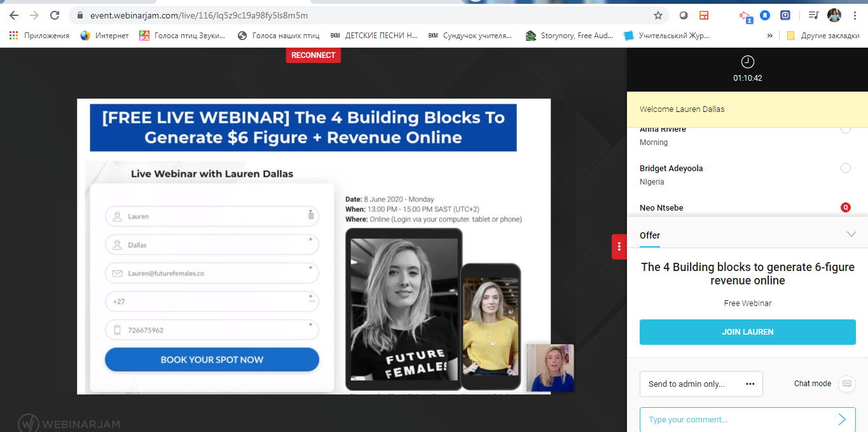Click the 726675962 phone number field
The height and width of the screenshot is (432, 868).
pos(212,330)
